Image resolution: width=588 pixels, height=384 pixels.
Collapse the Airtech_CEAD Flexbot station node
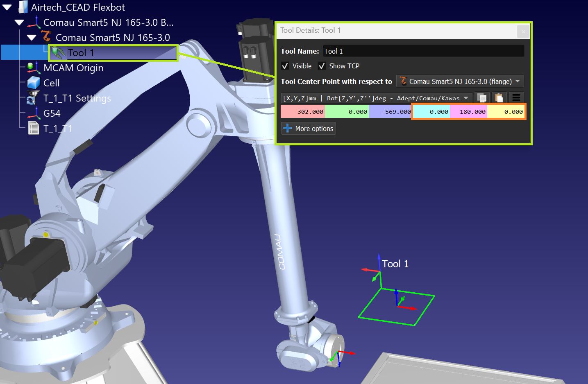(x=7, y=7)
